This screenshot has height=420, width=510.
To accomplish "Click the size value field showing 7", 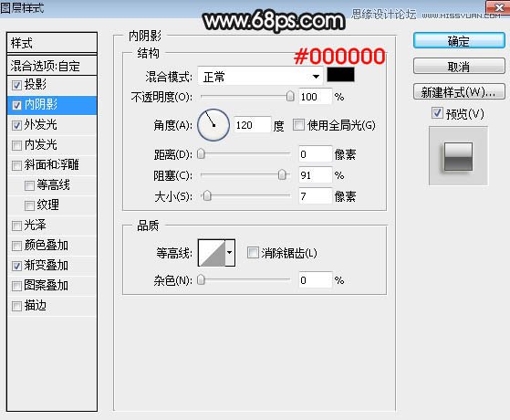I will 315,196.
